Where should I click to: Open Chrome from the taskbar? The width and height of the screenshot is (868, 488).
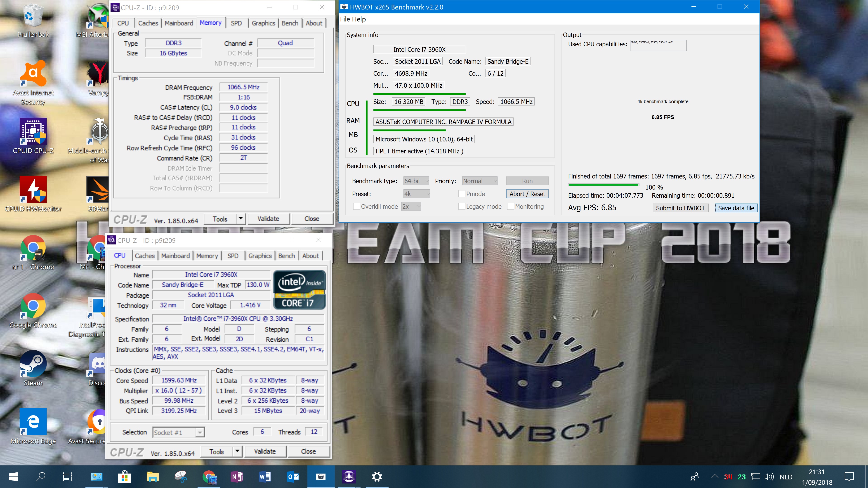209,477
